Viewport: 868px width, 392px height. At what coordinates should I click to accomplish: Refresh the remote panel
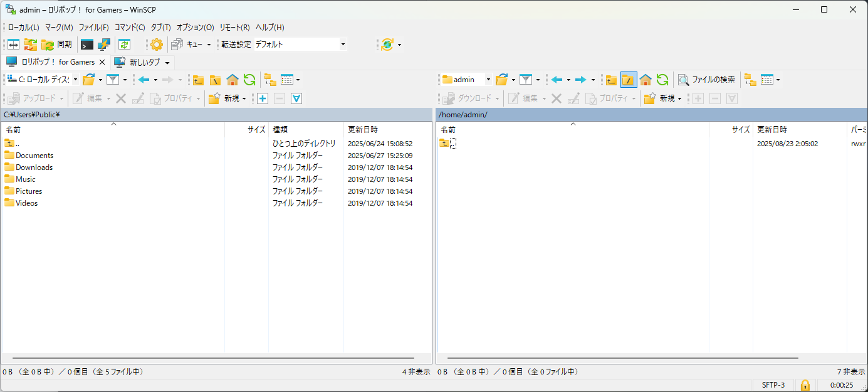tap(662, 80)
